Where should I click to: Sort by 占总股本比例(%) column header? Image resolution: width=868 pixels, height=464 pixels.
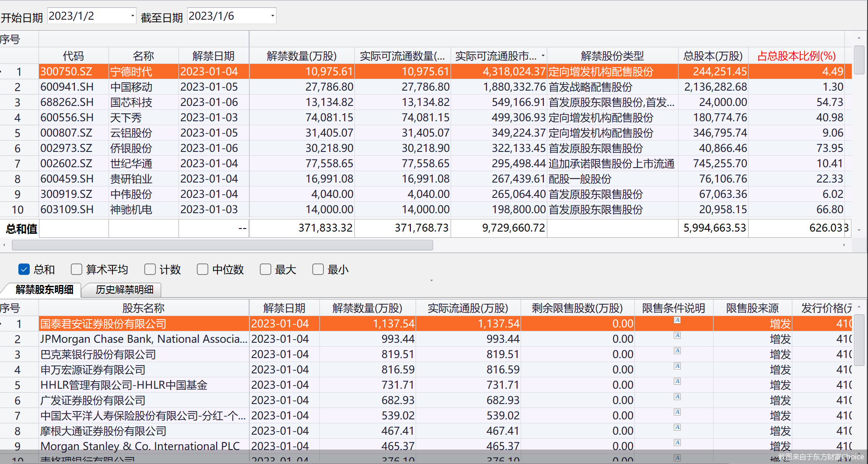(796, 56)
